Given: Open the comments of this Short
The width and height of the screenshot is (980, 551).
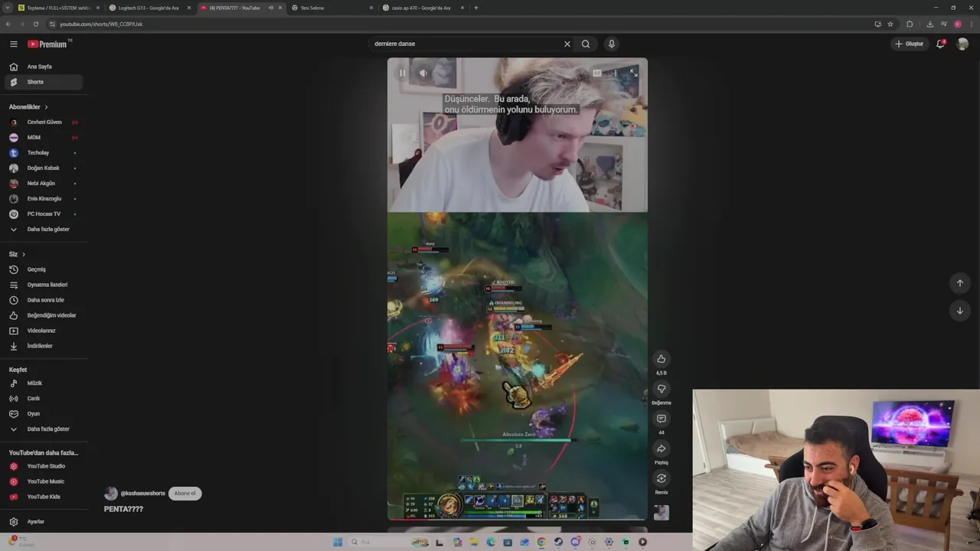Looking at the screenshot, I should 661,419.
